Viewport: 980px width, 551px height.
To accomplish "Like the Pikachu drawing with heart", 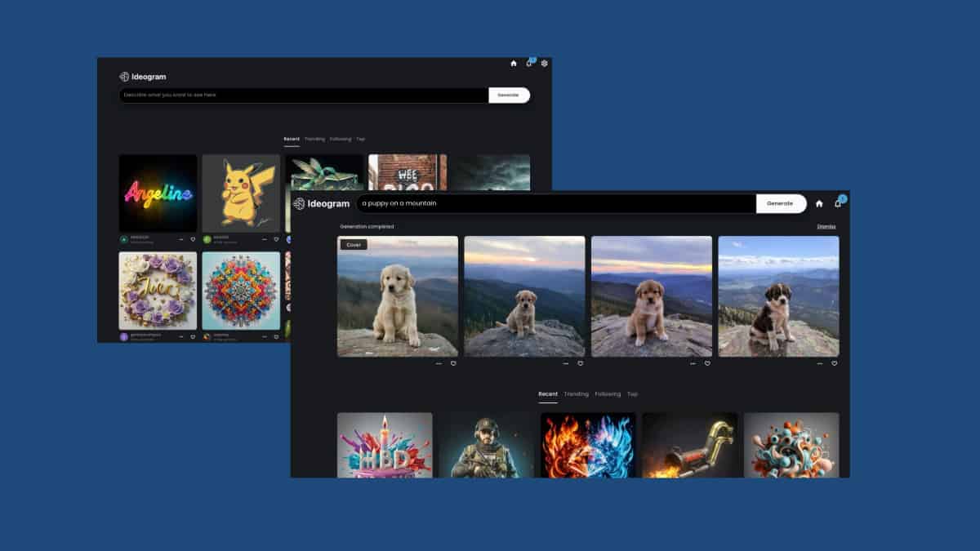I will (276, 239).
